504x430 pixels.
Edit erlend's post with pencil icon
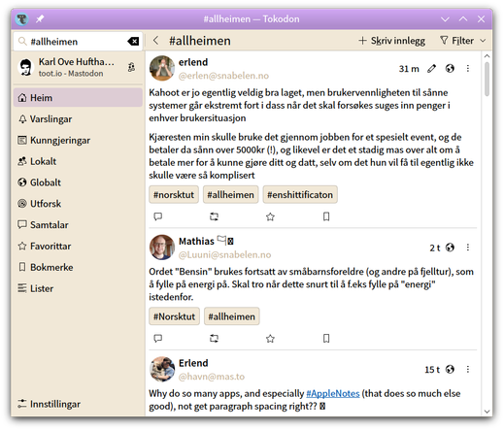coord(431,68)
